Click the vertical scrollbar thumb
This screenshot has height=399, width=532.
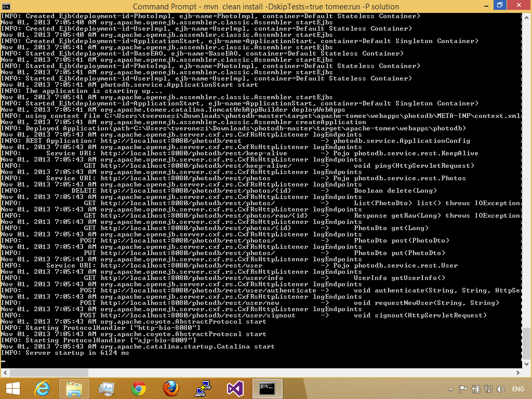click(x=526, y=343)
